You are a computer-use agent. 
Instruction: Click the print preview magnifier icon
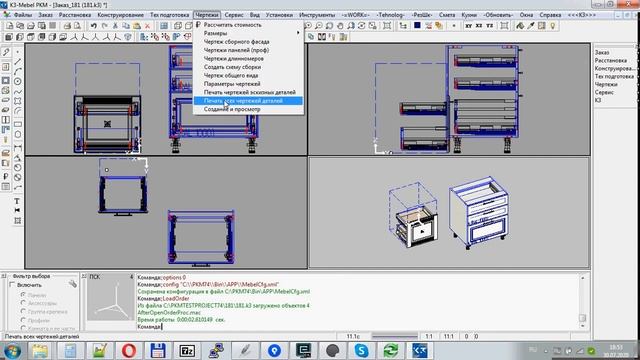click(x=78, y=26)
